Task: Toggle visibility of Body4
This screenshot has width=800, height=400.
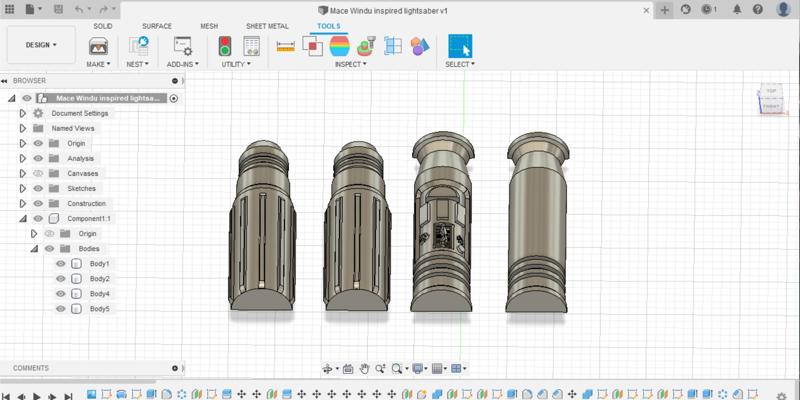Action: (x=61, y=294)
